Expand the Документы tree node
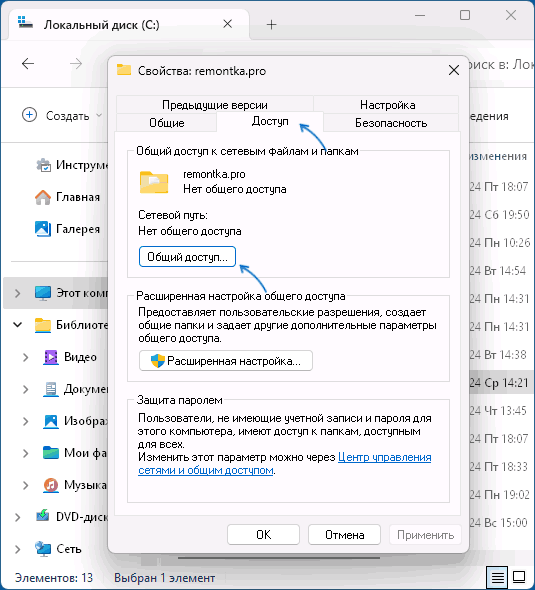Viewport: 535px width, 590px height. coord(26,389)
